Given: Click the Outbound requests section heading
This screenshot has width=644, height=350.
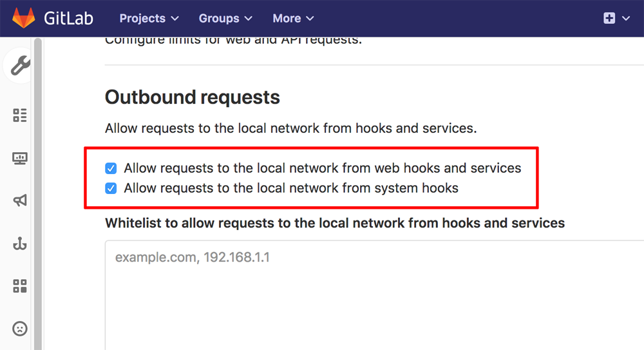Looking at the screenshot, I should 193,97.
